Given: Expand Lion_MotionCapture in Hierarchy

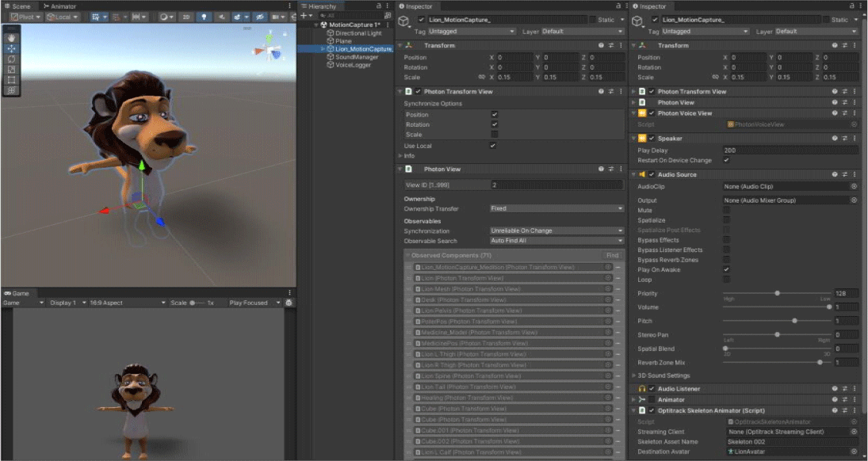Looking at the screenshot, I should tap(323, 48).
